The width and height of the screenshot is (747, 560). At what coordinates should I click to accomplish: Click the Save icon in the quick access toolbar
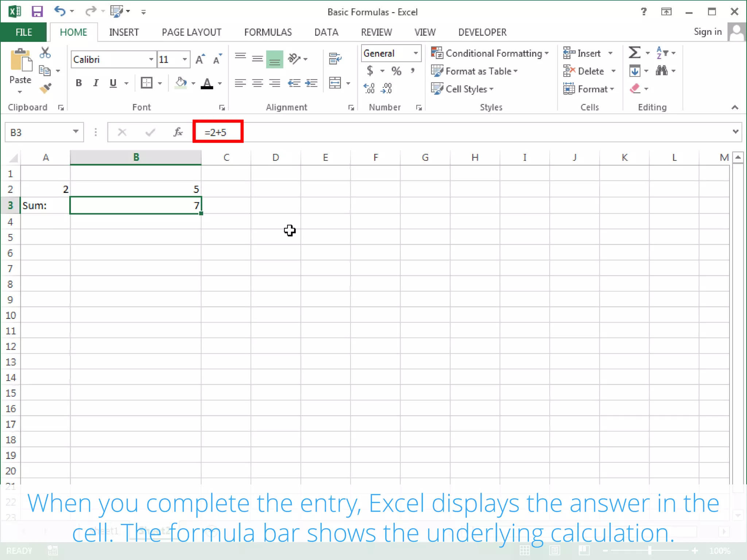(37, 12)
